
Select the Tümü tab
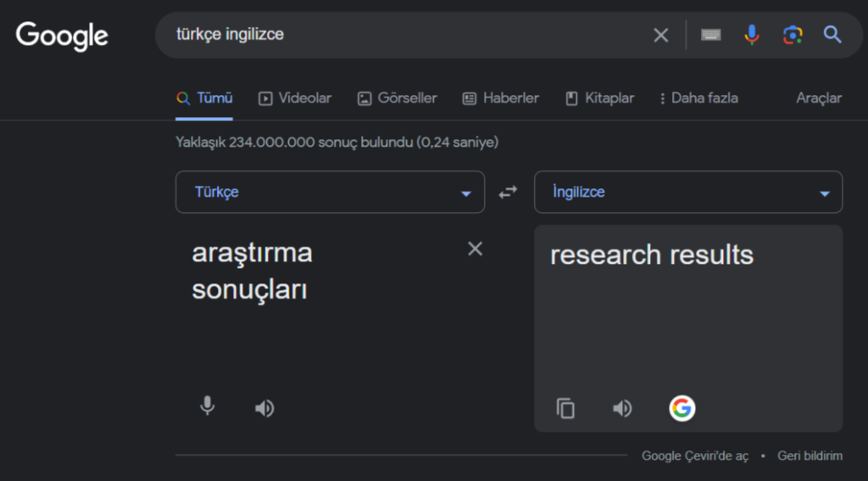tap(204, 98)
